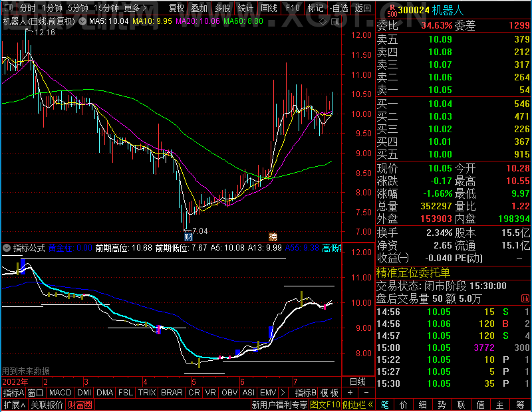Switch sub-chart to EMV indicator
Screen dimensions: 532x412
268,393
